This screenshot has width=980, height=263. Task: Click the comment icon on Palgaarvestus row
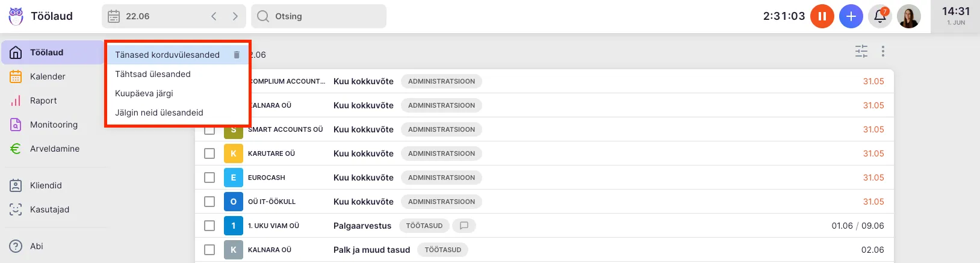point(464,226)
